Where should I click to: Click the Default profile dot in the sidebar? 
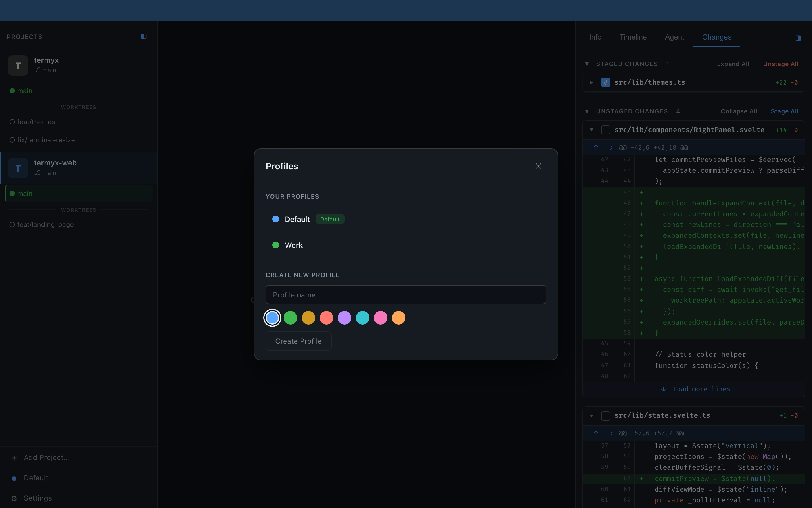click(14, 478)
